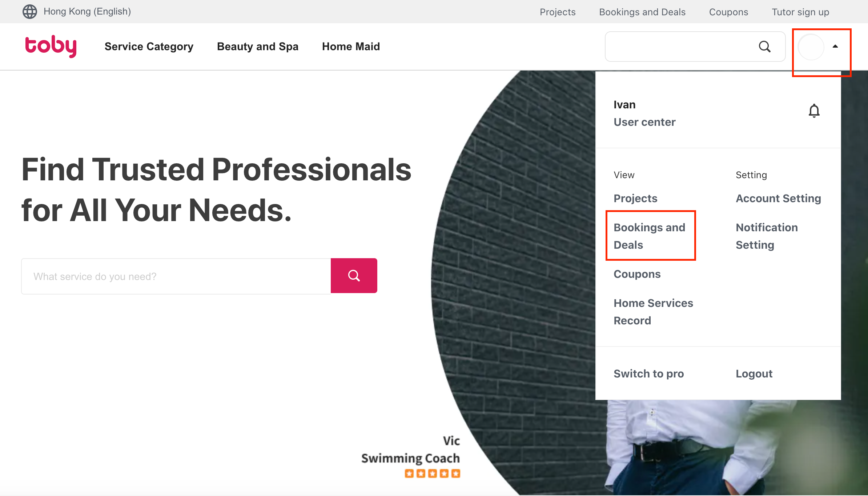This screenshot has width=868, height=496.
Task: Select Bookings and Deals in user dropdown
Action: coord(650,236)
